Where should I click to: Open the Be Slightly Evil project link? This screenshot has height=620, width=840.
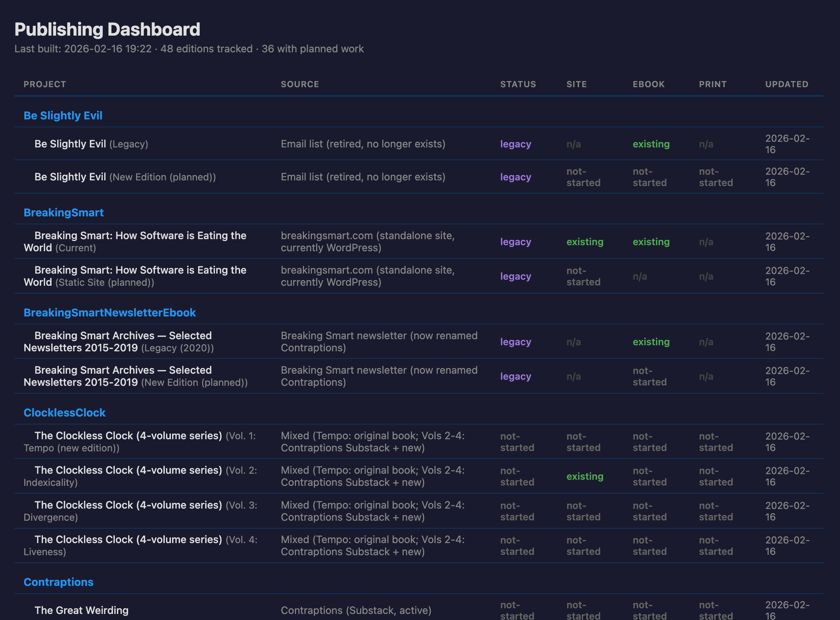pos(63,116)
